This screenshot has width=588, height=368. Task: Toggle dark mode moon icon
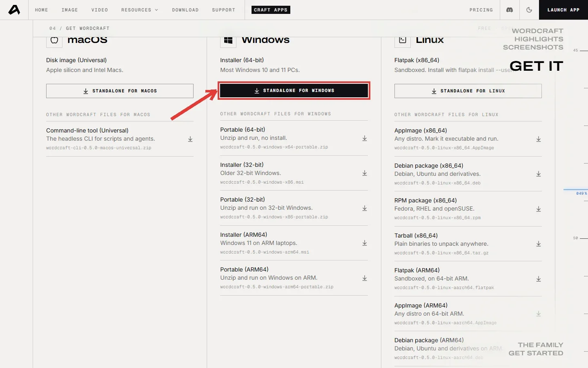(529, 10)
